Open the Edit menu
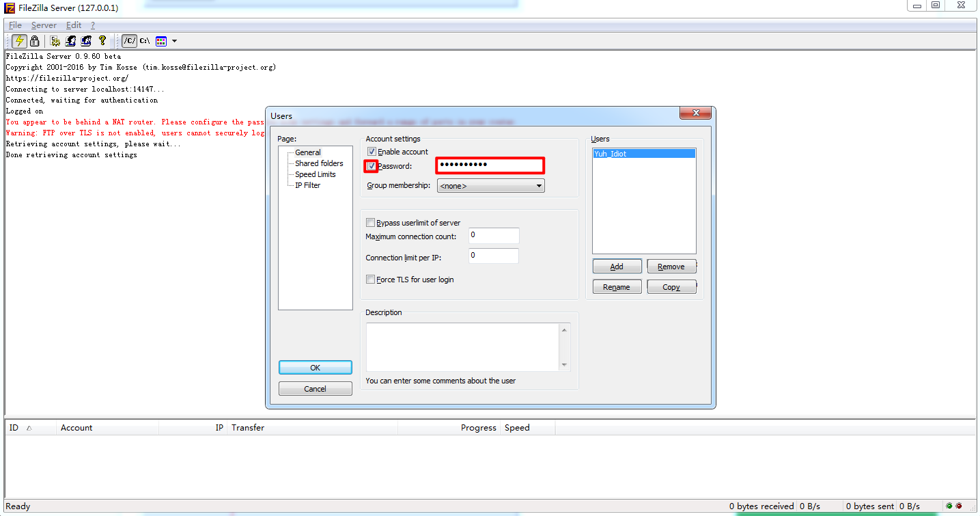The height and width of the screenshot is (516, 980). pyautogui.click(x=74, y=25)
